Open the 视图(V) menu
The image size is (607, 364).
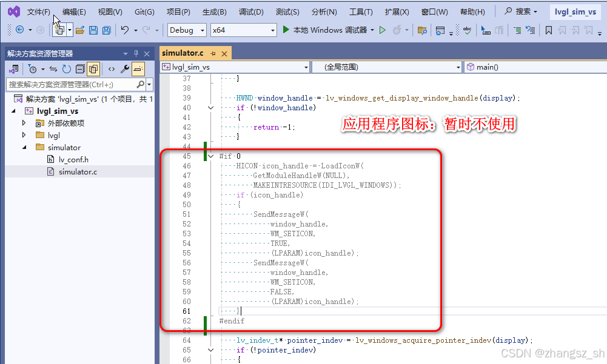(x=110, y=12)
